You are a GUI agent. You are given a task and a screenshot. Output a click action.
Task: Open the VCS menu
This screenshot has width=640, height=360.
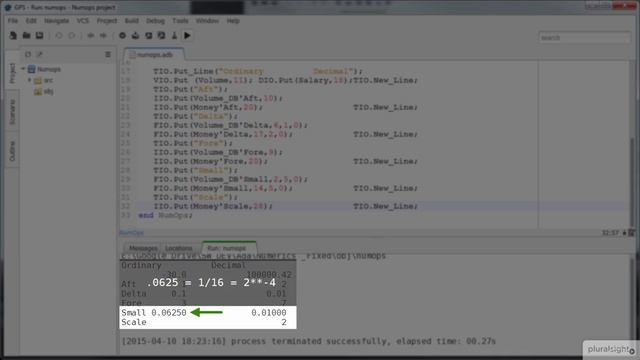[82, 21]
